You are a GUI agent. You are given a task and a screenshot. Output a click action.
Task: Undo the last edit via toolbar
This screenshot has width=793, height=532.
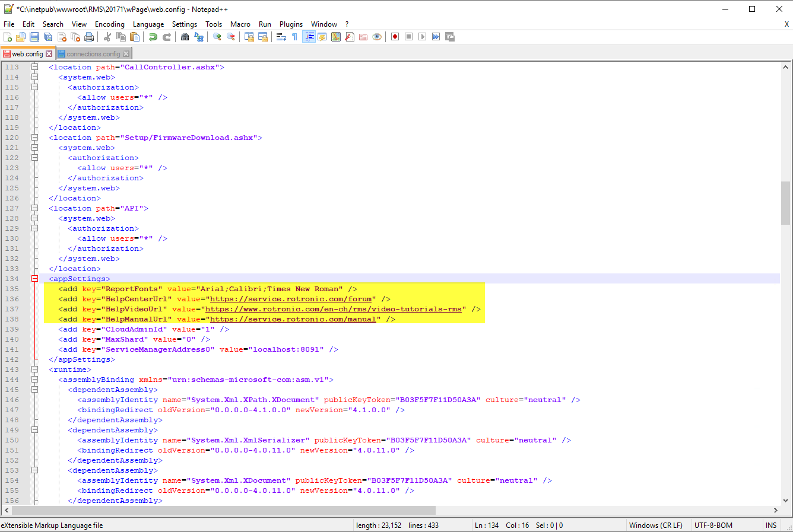(x=153, y=37)
